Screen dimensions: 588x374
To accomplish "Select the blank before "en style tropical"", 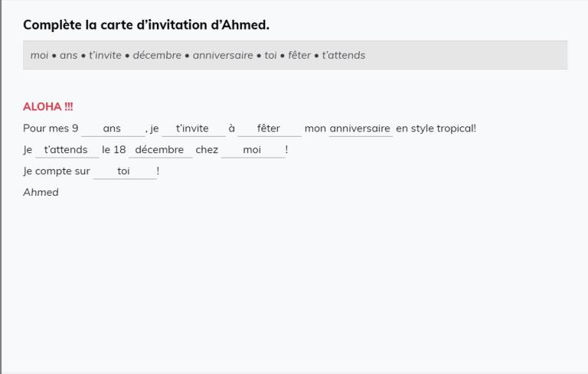I will 361,128.
